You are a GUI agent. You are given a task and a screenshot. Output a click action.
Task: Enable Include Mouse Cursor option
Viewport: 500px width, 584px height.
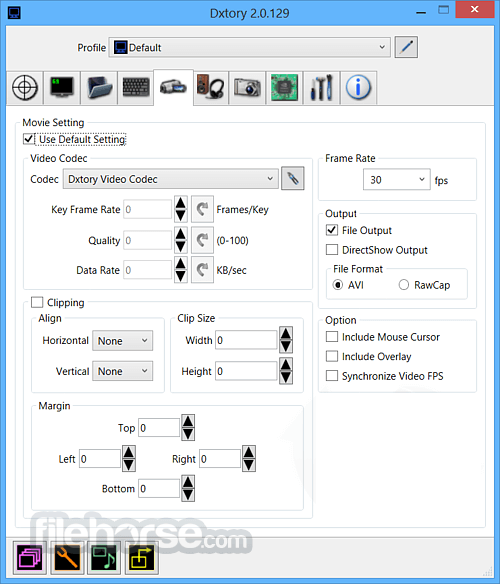(x=332, y=337)
